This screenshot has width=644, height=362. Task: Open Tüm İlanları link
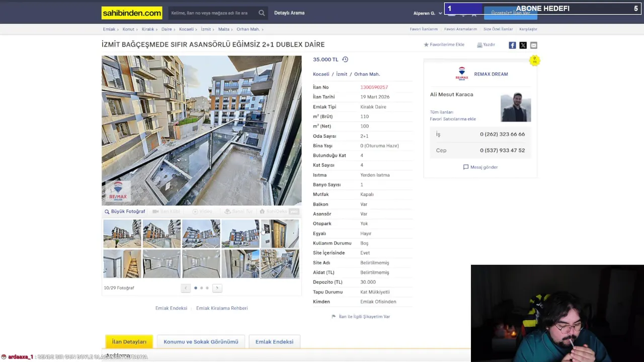click(x=441, y=112)
